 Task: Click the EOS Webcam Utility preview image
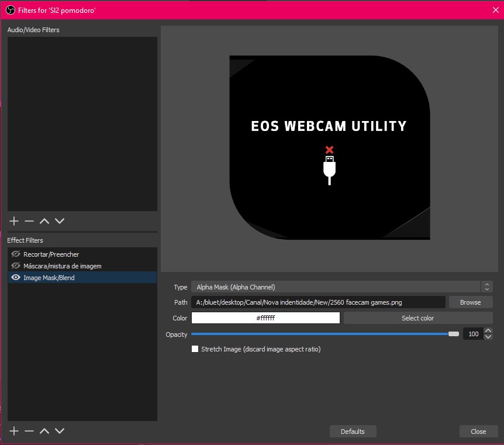click(x=329, y=147)
